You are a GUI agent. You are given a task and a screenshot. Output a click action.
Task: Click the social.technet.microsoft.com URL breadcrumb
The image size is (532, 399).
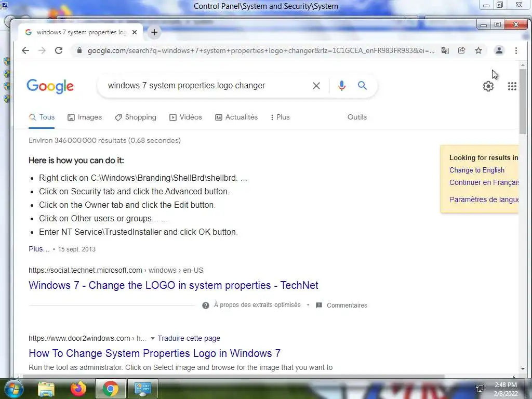coord(116,270)
